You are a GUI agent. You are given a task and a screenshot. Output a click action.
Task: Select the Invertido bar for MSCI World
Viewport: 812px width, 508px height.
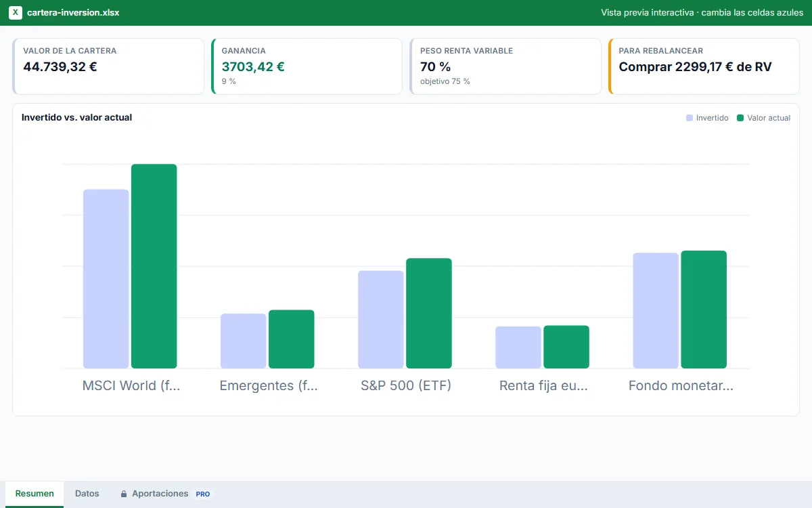point(106,279)
